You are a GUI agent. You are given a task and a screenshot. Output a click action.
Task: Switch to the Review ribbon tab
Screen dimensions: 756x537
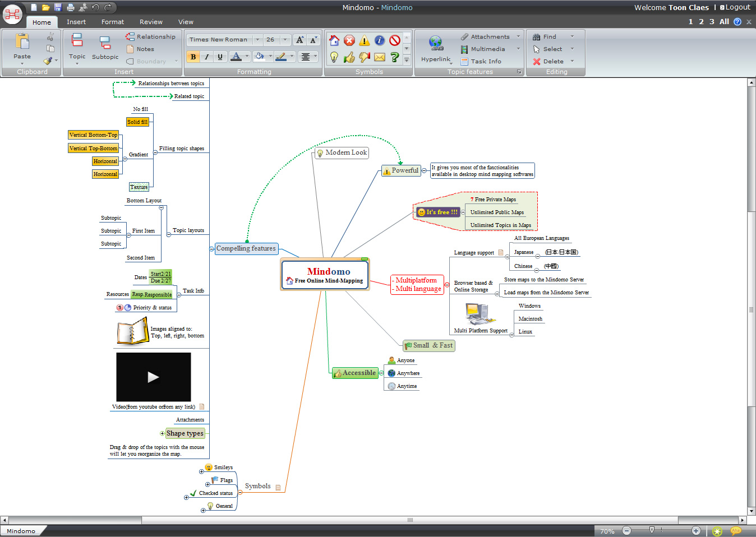(151, 22)
